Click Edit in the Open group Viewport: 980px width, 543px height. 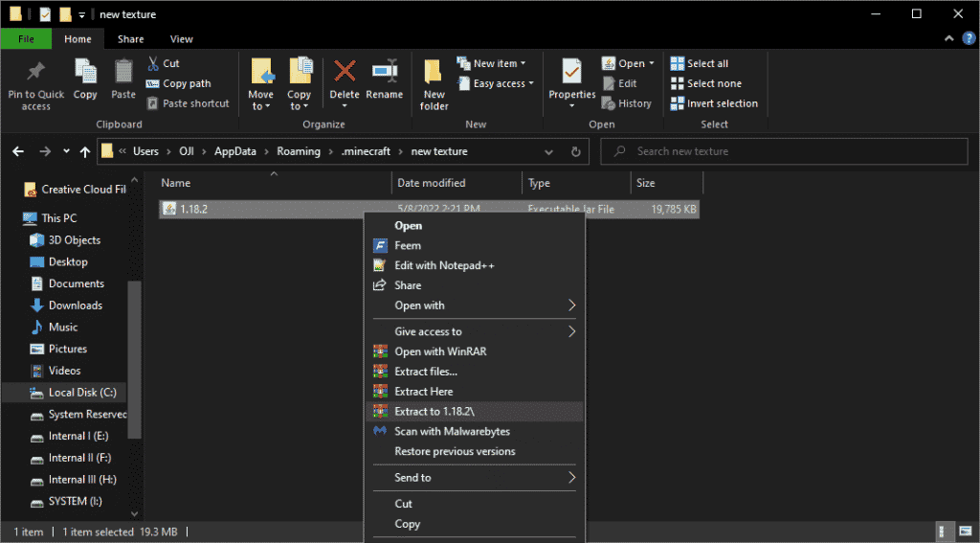[x=619, y=83]
